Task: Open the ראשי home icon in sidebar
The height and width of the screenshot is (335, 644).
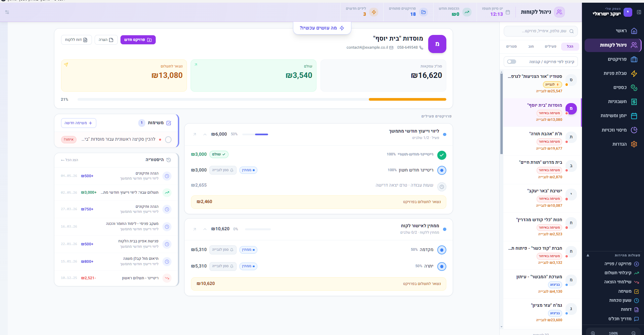Action: point(634,31)
